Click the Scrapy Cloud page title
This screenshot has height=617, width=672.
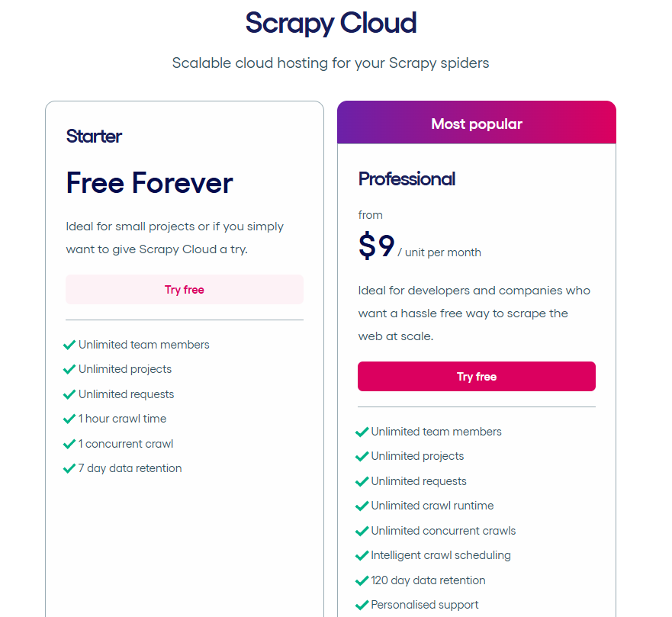pos(330,24)
